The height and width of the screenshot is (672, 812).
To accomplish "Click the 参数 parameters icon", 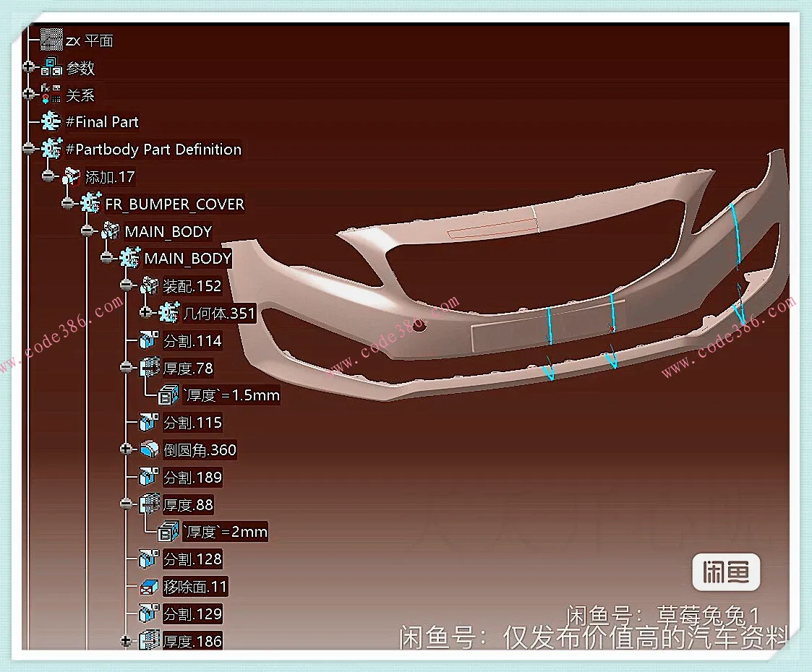I will click(x=51, y=67).
